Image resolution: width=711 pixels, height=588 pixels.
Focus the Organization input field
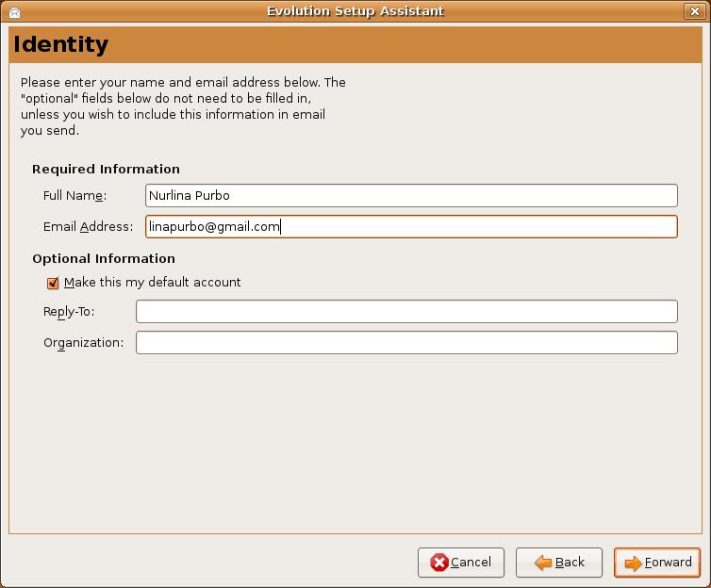[x=406, y=342]
